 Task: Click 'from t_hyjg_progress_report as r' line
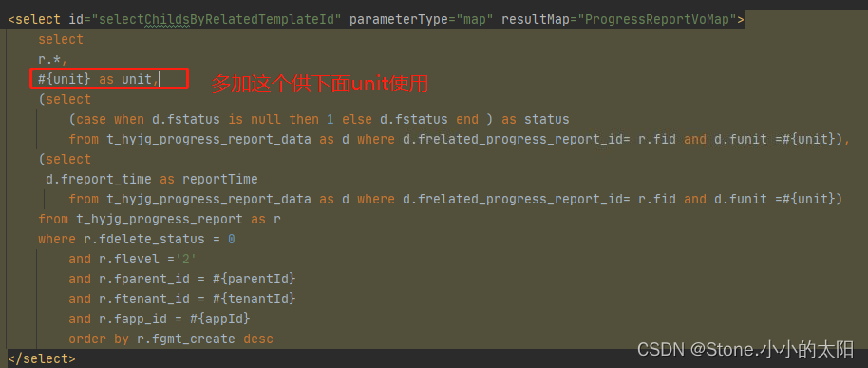pyautogui.click(x=160, y=219)
